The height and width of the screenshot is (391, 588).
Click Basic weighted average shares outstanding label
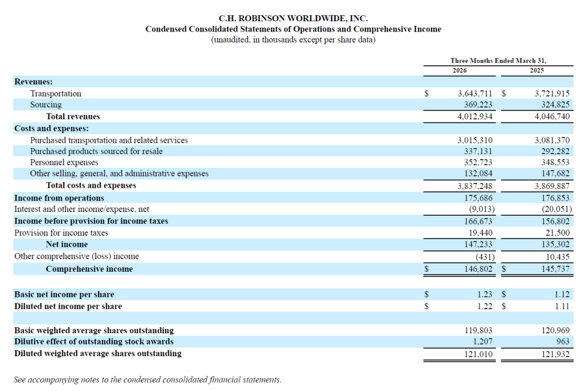(x=94, y=330)
